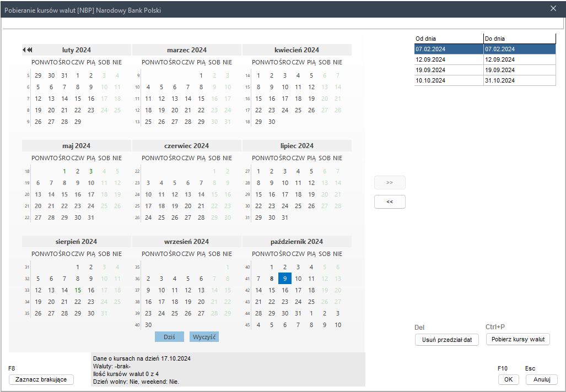
Task: Click Zaznacz brakujące button
Action: click(41, 379)
